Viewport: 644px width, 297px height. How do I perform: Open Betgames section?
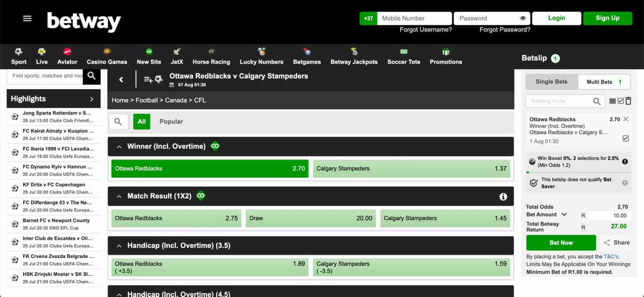(x=307, y=56)
